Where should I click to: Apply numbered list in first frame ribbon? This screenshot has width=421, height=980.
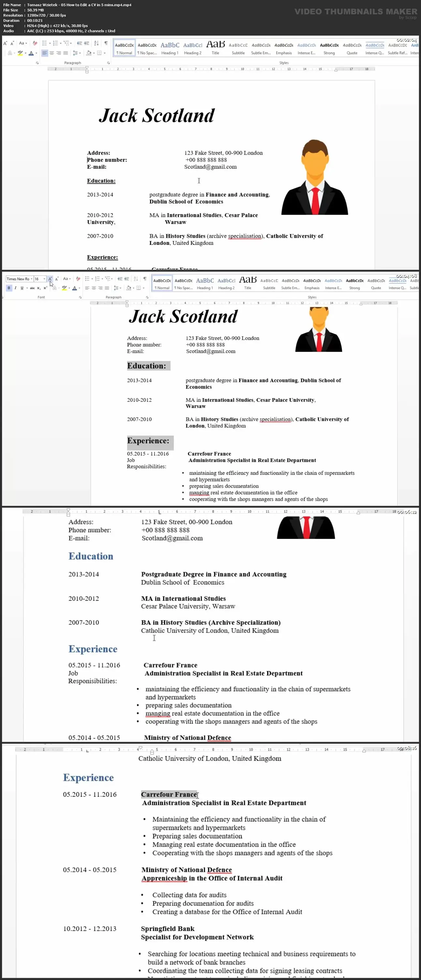coord(55,43)
